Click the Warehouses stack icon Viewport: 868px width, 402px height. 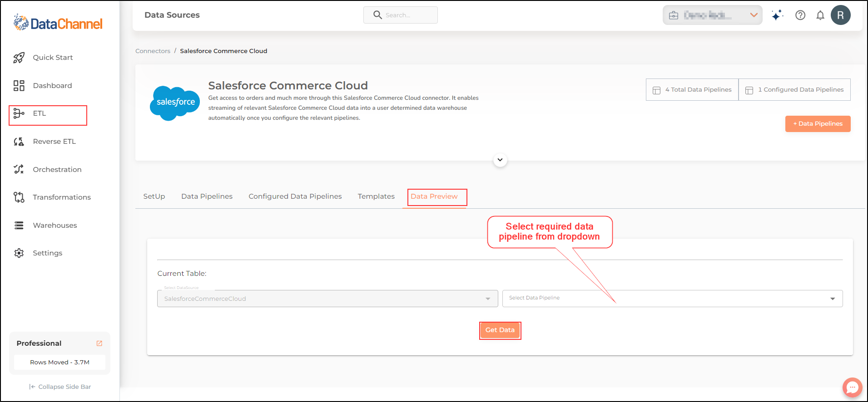click(x=19, y=226)
